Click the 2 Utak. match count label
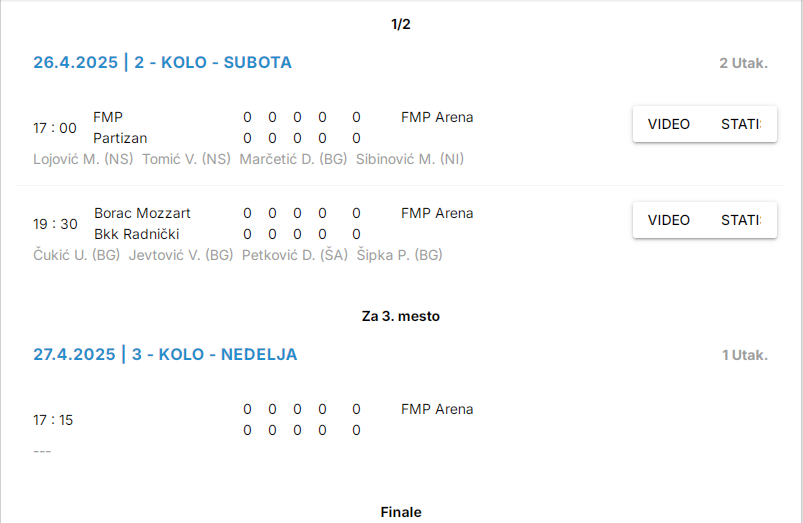Image resolution: width=803 pixels, height=523 pixels. click(x=743, y=63)
